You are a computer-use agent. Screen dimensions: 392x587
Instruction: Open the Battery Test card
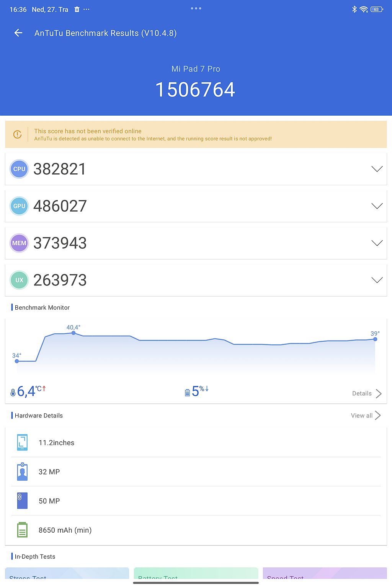[196, 573]
